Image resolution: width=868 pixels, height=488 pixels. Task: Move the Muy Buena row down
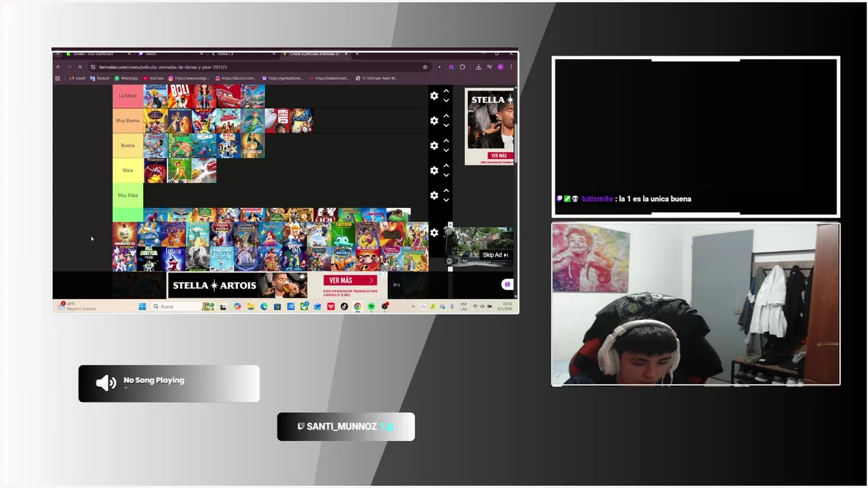click(x=446, y=125)
